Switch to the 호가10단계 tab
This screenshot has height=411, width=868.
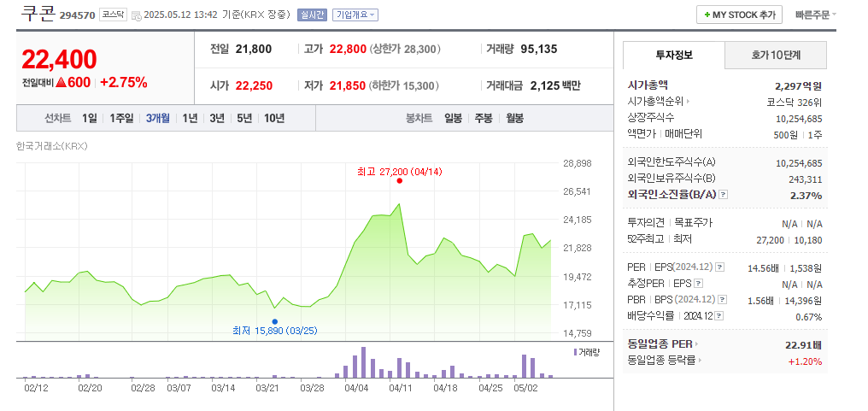click(776, 56)
